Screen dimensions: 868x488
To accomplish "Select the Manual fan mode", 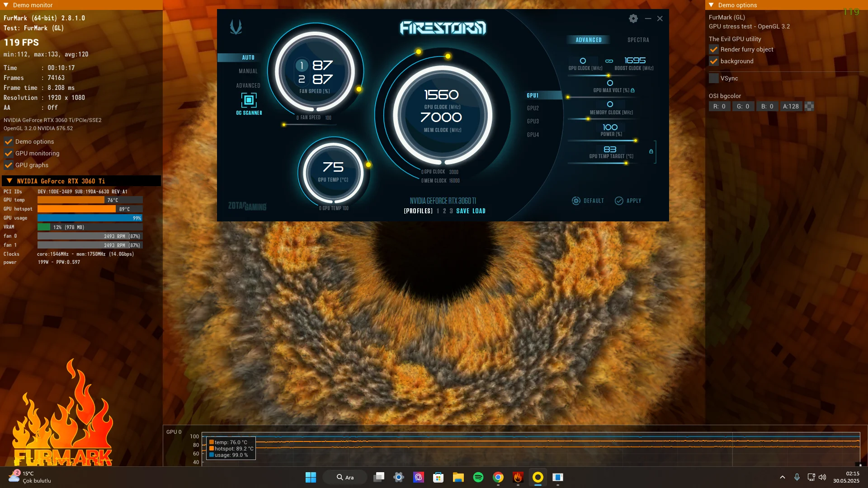I will 248,71.
